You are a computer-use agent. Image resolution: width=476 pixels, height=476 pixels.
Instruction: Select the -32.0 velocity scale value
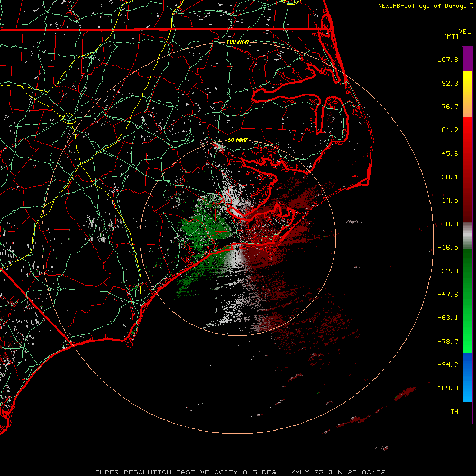tap(448, 271)
